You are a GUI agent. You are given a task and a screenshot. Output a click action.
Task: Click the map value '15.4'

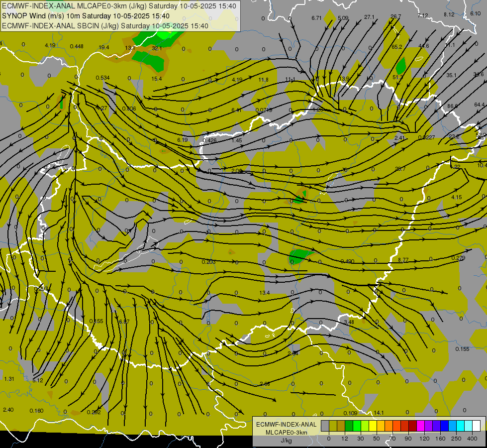157,79
